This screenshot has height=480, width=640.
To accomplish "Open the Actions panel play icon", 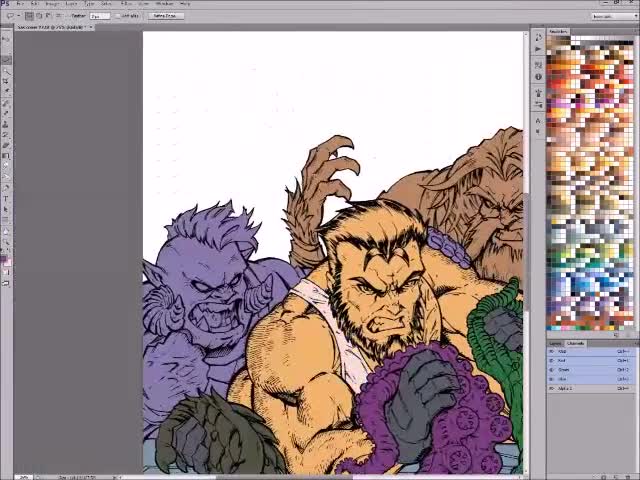I will point(538,49).
